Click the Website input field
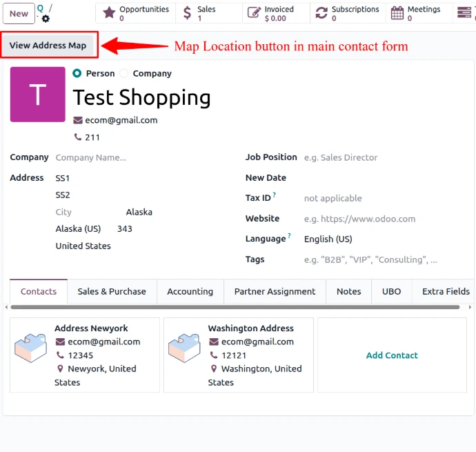Viewport: 476px width, 452px height. [373, 219]
